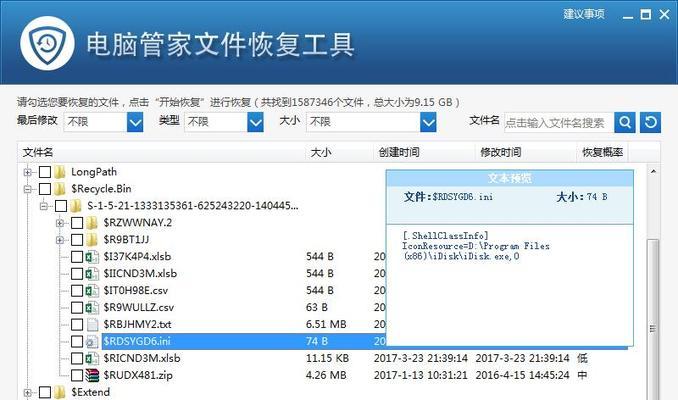Screen dimensions: 678x400
Task: Click the 2016-4-15 14:45:24 modified time
Action: 522,375
